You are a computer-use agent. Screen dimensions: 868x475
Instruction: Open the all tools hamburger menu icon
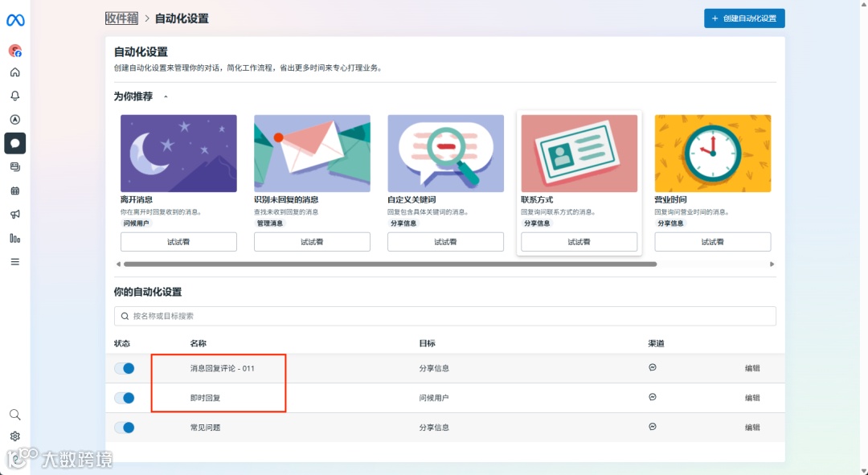click(x=14, y=262)
